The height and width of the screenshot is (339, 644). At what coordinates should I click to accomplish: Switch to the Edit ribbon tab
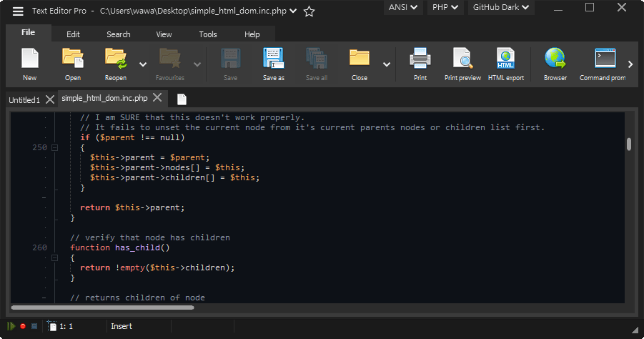(73, 34)
